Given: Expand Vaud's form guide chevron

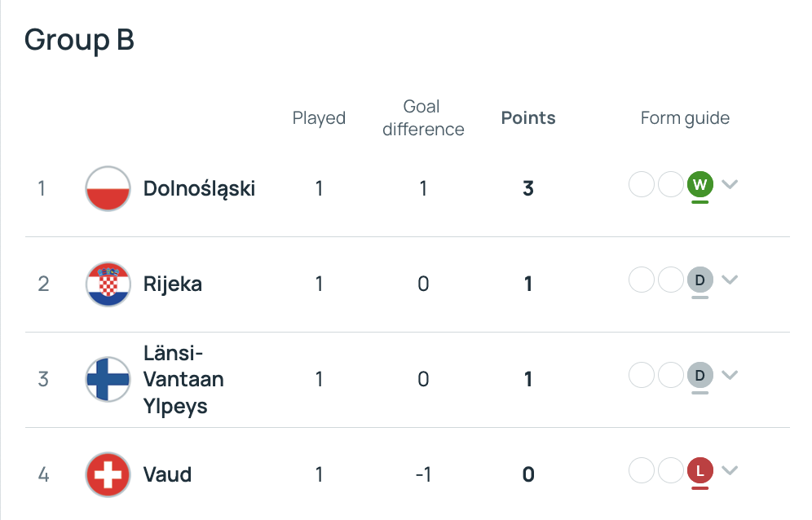Looking at the screenshot, I should pos(730,470).
